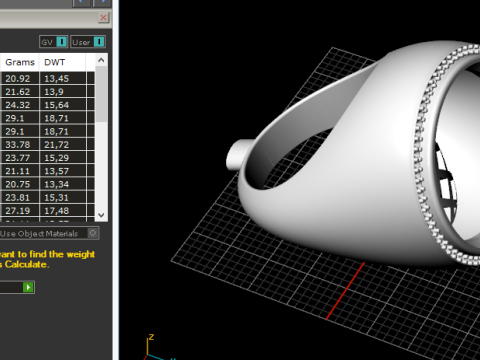Click the table scrollbar down arrow

(101, 215)
